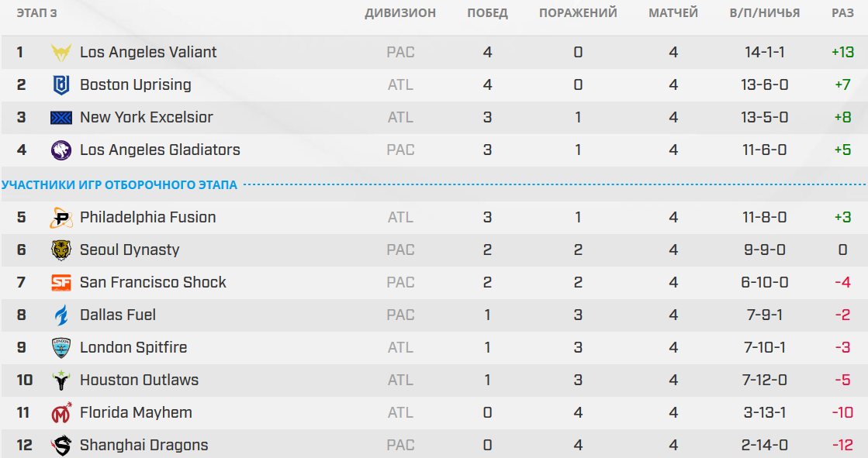
Task: Select the МАТЧЕЙ column header
Action: (x=673, y=13)
